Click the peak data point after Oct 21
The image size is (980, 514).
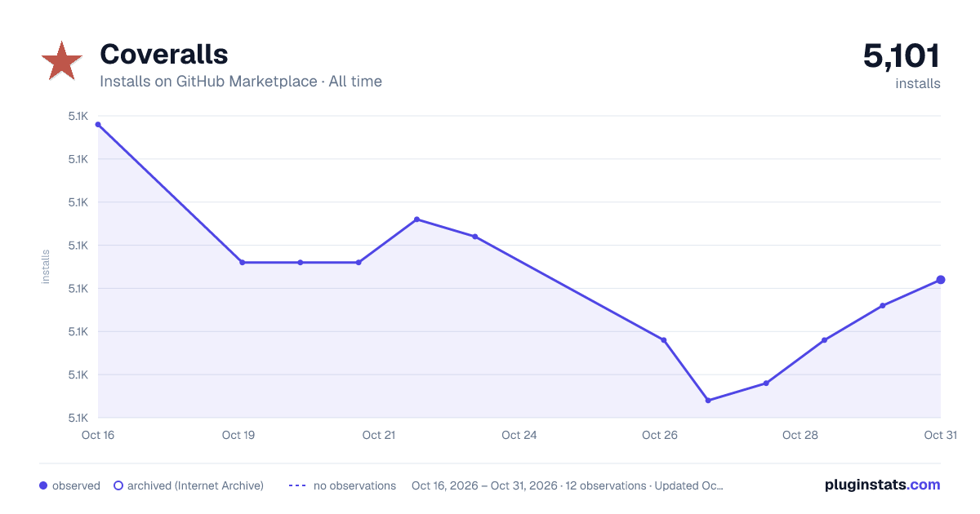[x=416, y=219]
